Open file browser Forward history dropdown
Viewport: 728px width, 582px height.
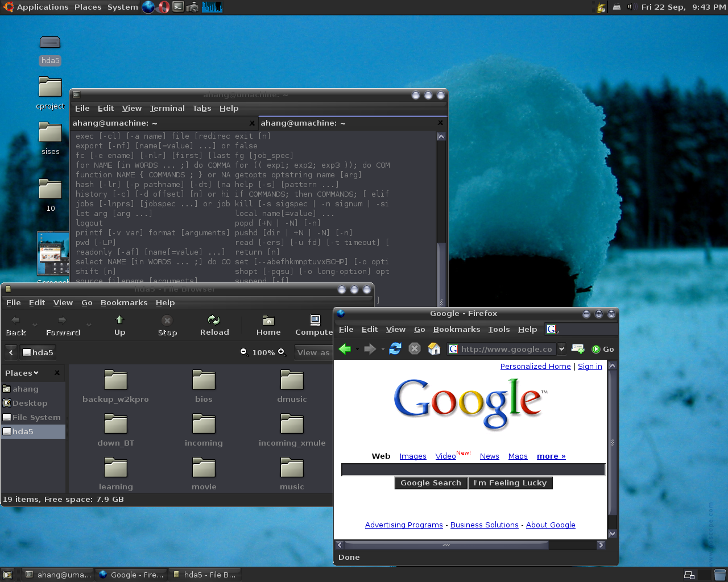89,325
